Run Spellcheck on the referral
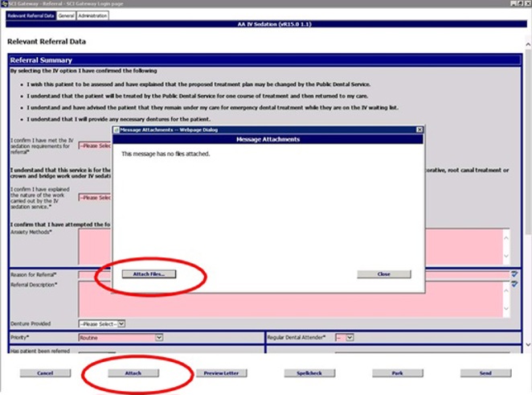 [x=309, y=373]
